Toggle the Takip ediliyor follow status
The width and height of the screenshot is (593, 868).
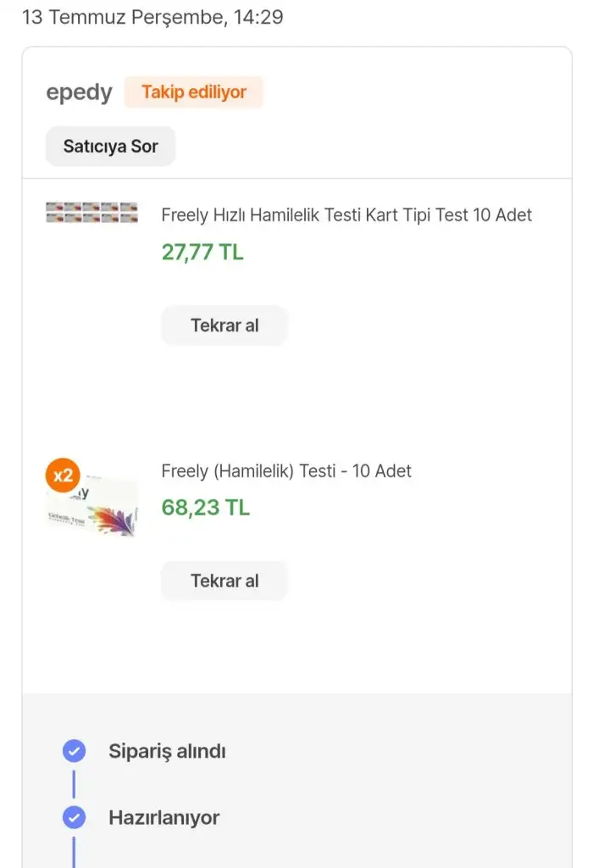point(194,92)
